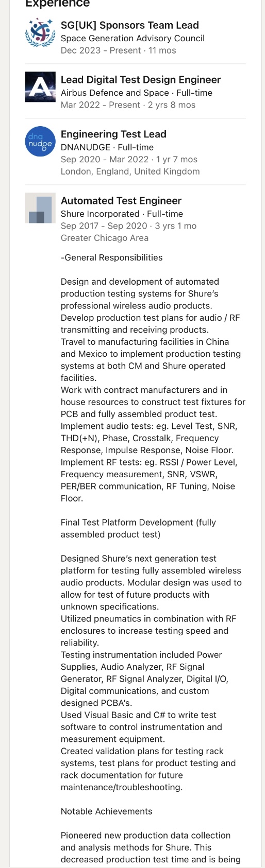
Task: Open the Shure Incorporated placeholder logo
Action: (x=40, y=208)
